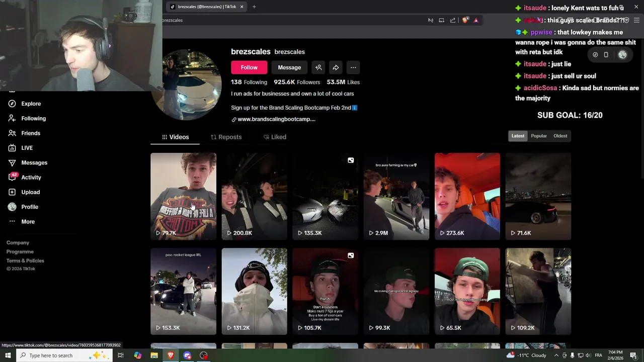Open the clock showing 7:04 PM

(x=616, y=355)
